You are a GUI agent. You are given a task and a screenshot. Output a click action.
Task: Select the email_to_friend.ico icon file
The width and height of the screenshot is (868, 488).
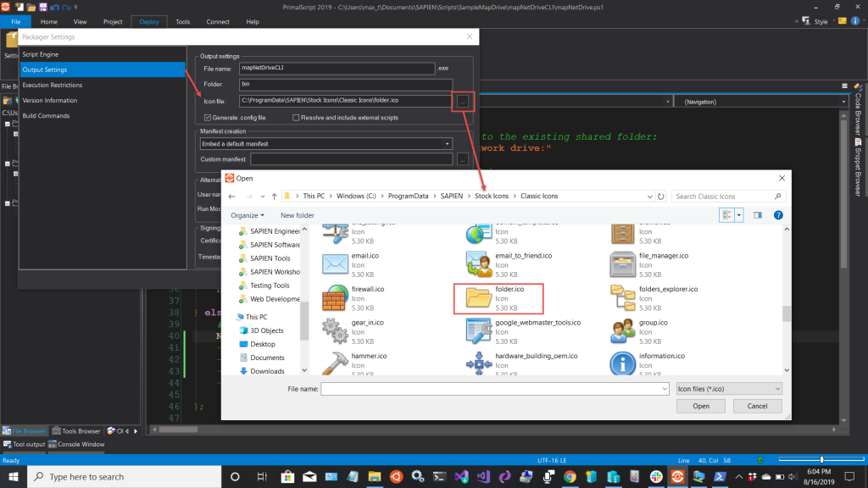click(x=509, y=264)
